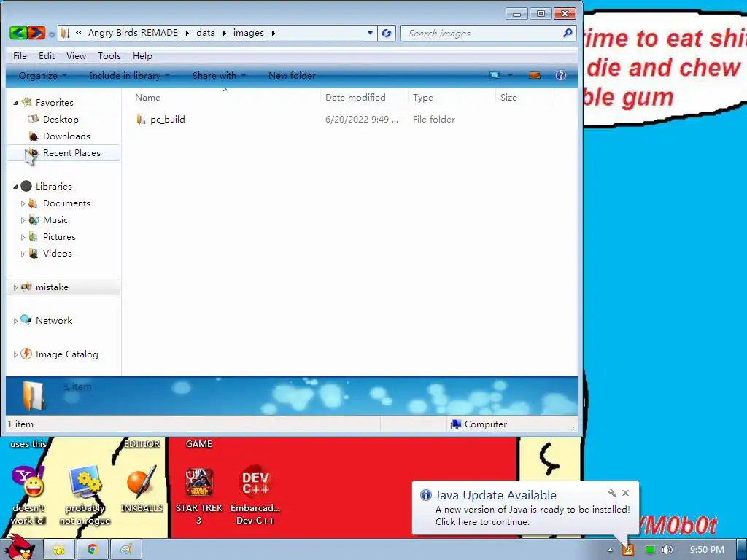Click the green network tray icon
Image resolution: width=747 pixels, height=560 pixels.
click(649, 550)
